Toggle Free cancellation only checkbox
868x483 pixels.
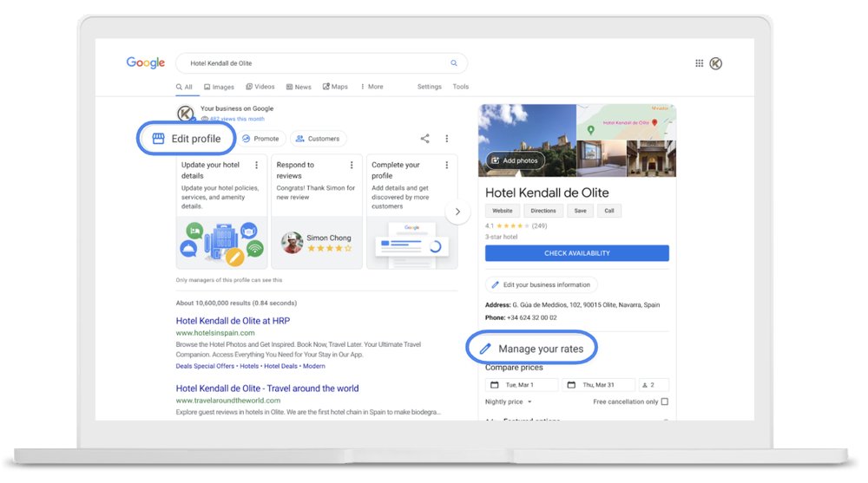pos(664,401)
